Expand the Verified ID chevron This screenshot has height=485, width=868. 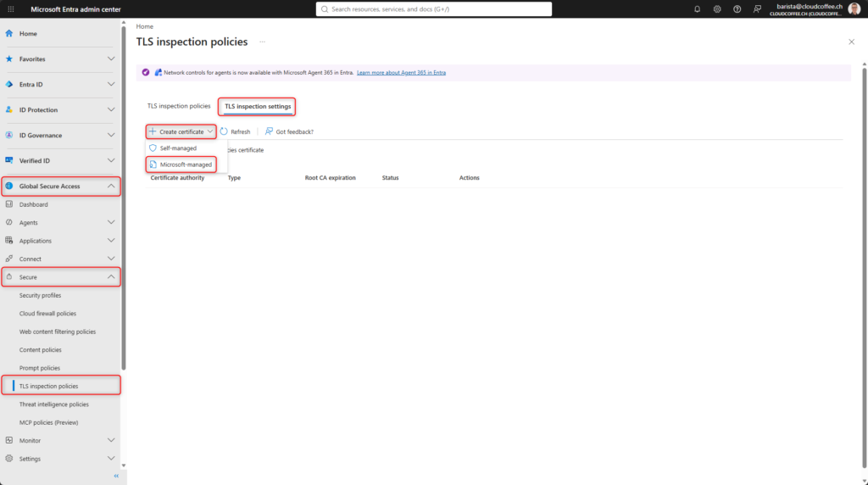click(111, 160)
